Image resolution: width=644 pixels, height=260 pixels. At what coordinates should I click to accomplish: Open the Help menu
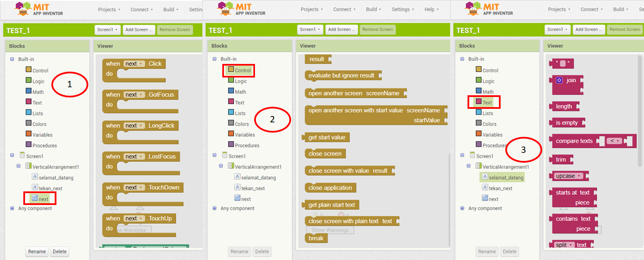coord(431,9)
